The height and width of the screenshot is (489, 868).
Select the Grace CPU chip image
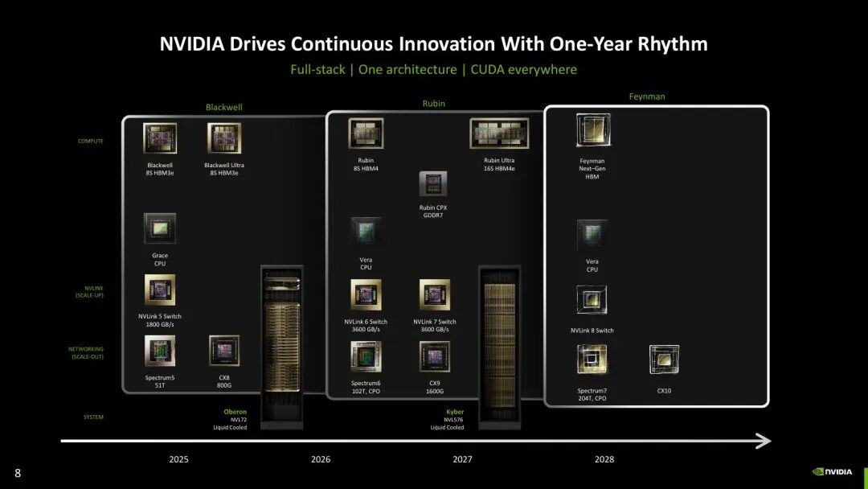coord(160,228)
